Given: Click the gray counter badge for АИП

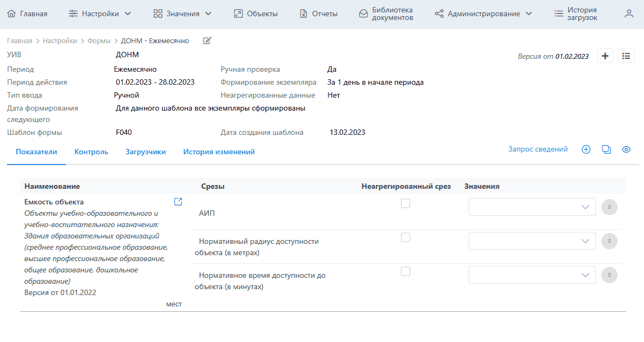Looking at the screenshot, I should coord(609,207).
